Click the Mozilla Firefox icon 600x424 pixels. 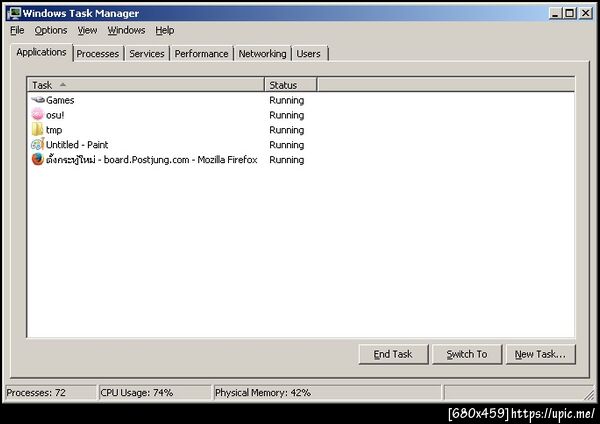coord(38,159)
